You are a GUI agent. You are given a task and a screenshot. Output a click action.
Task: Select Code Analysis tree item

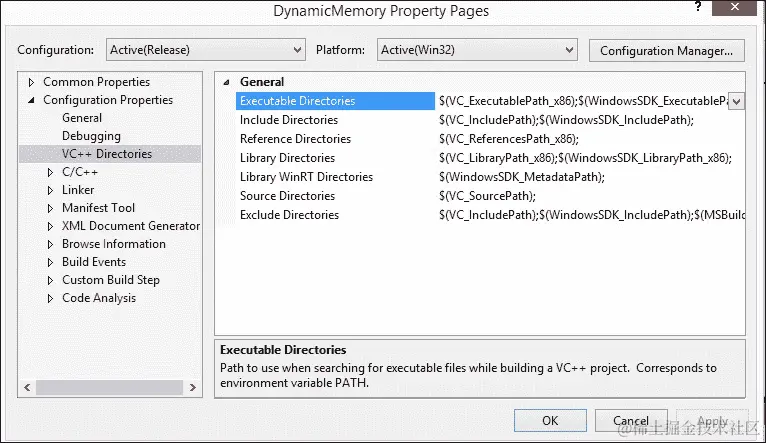[99, 298]
